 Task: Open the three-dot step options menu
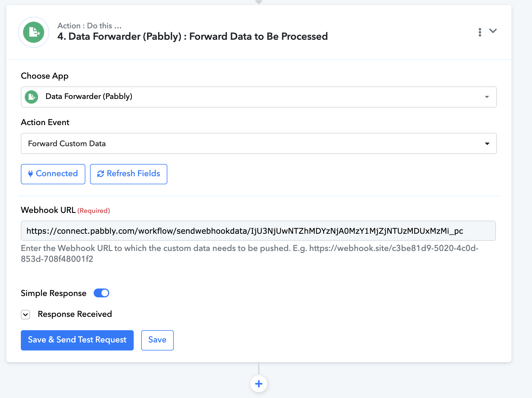[x=480, y=32]
